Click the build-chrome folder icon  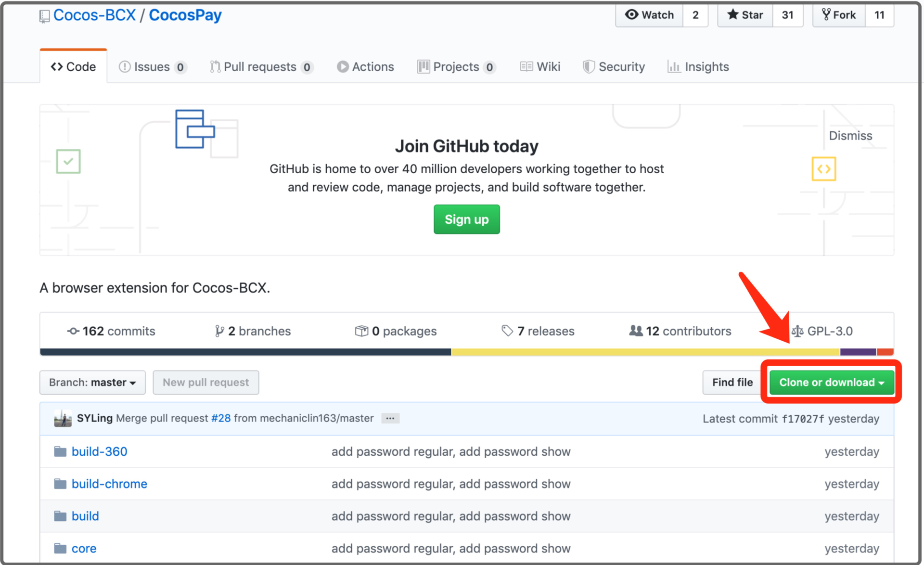pos(60,484)
